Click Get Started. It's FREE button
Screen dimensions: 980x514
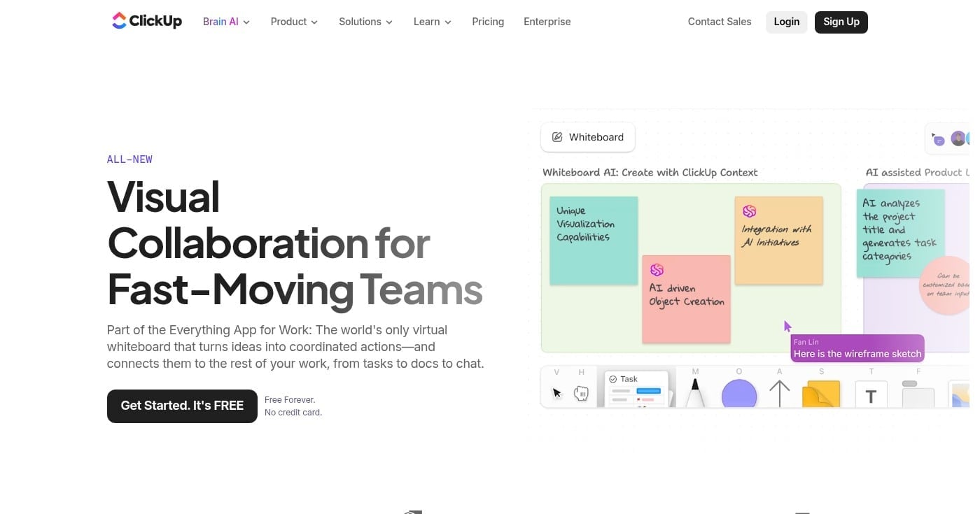point(182,406)
